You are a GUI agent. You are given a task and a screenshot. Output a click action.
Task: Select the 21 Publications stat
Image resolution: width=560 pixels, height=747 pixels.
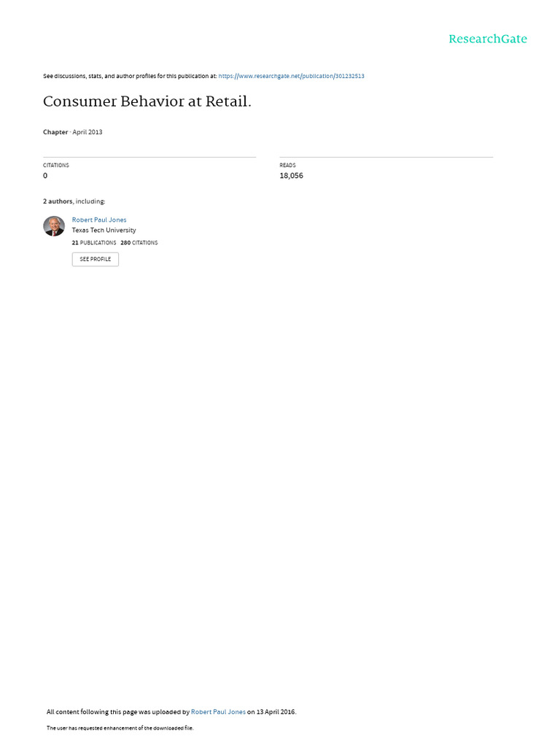(x=94, y=243)
